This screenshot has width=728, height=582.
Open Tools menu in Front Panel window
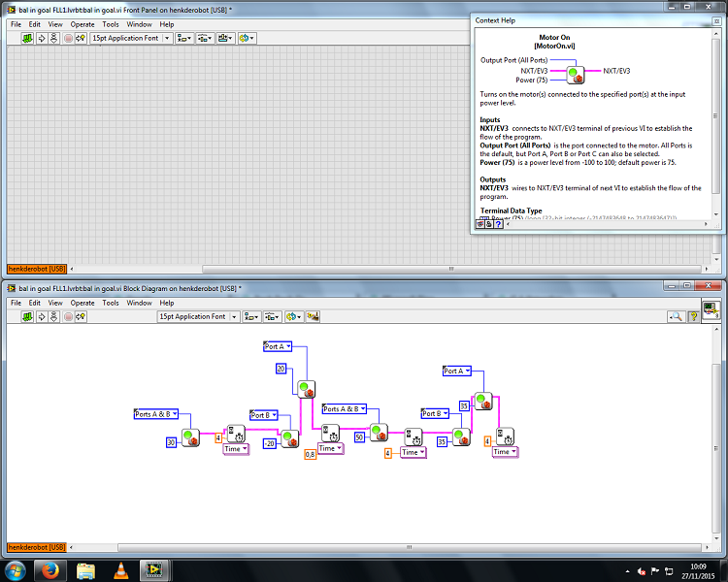pyautogui.click(x=111, y=24)
